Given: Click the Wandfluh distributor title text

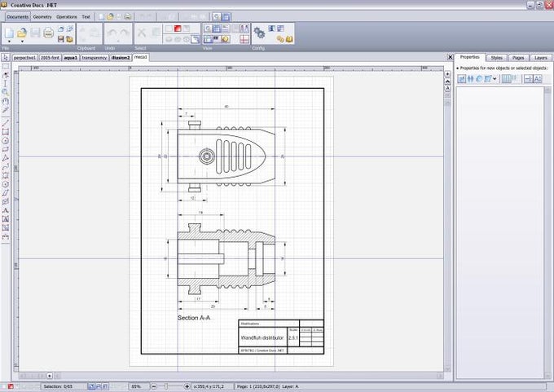Looking at the screenshot, I should tap(262, 337).
